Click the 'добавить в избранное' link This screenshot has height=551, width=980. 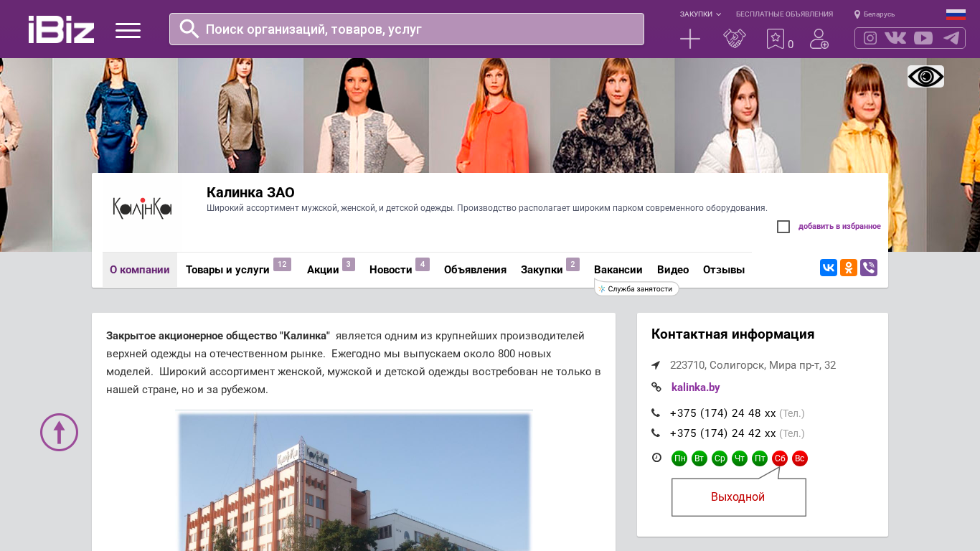pyautogui.click(x=839, y=227)
